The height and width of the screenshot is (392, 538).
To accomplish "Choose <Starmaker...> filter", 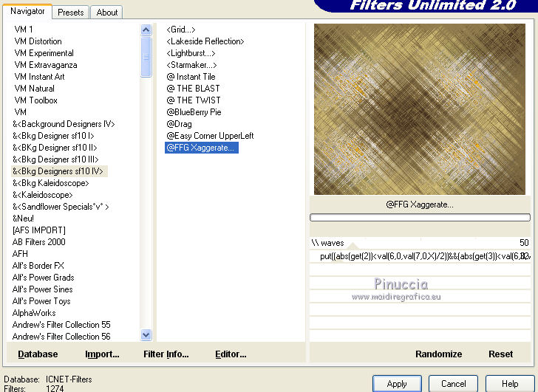I will (x=191, y=65).
